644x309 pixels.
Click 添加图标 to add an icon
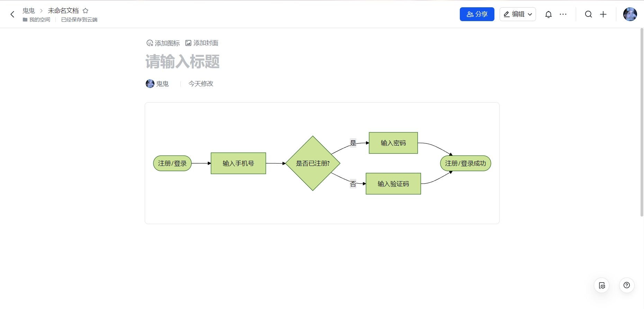click(x=163, y=43)
